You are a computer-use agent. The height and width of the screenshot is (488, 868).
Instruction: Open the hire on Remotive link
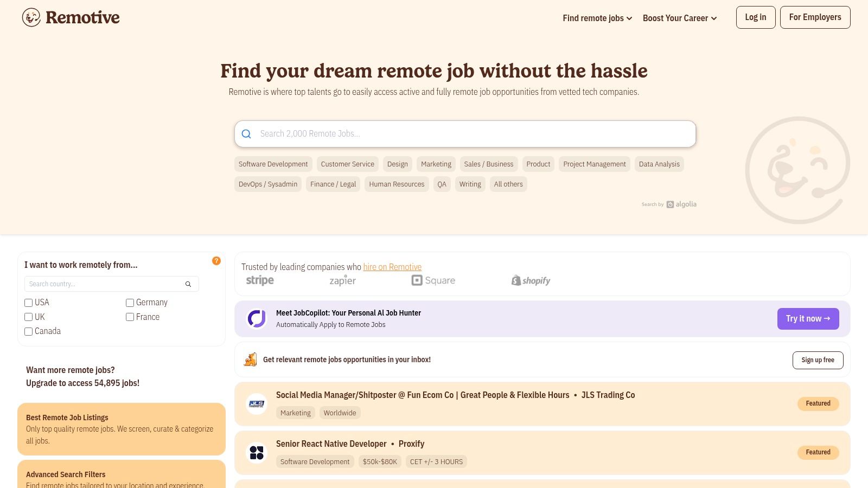click(392, 267)
